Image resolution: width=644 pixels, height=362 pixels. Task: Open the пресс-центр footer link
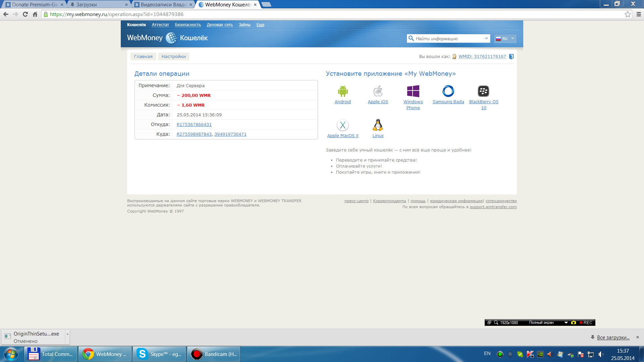coord(356,201)
